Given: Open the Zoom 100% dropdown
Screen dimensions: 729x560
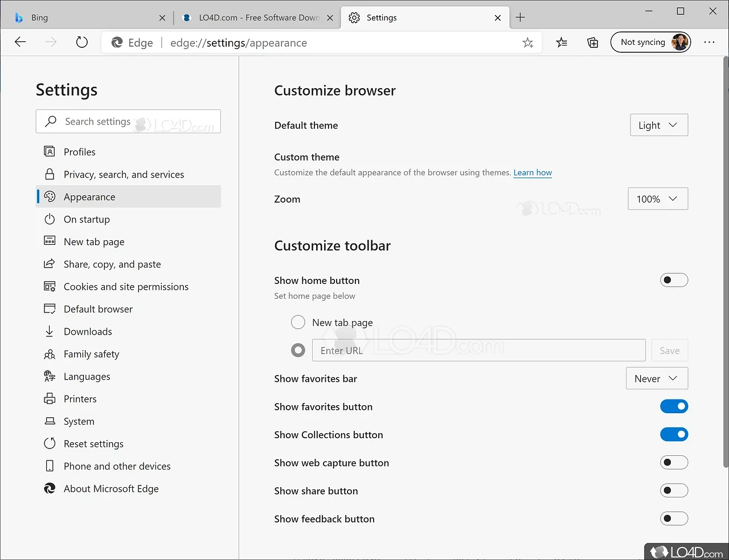Looking at the screenshot, I should pyautogui.click(x=658, y=199).
